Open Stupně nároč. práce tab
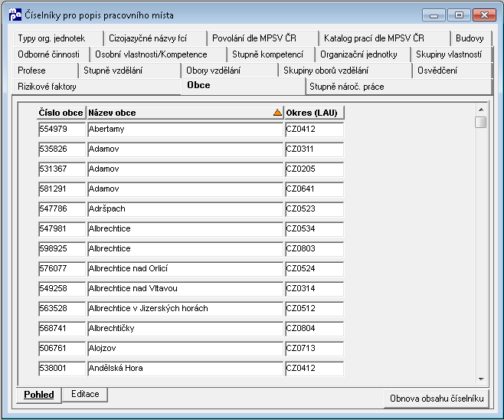504x420 pixels. pos(398,87)
